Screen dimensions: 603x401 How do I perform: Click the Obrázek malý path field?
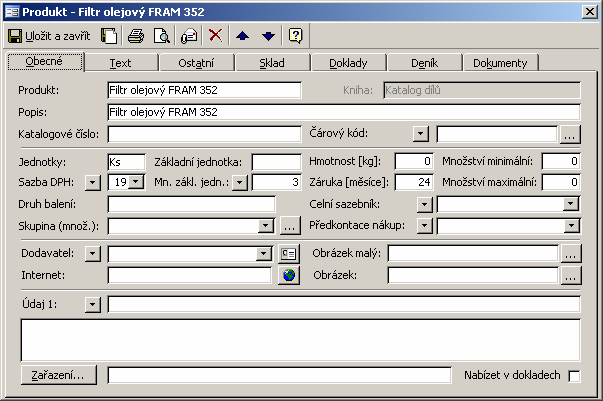pos(473,253)
